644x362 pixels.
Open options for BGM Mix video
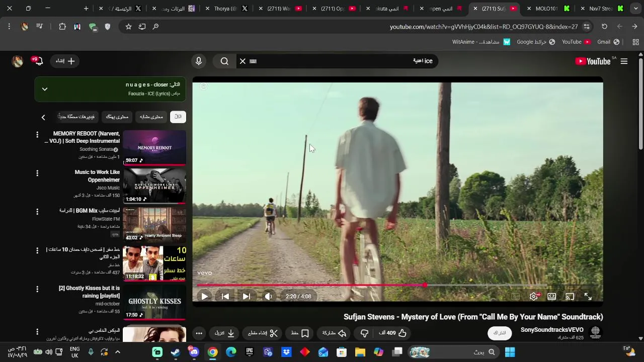coord(37,212)
